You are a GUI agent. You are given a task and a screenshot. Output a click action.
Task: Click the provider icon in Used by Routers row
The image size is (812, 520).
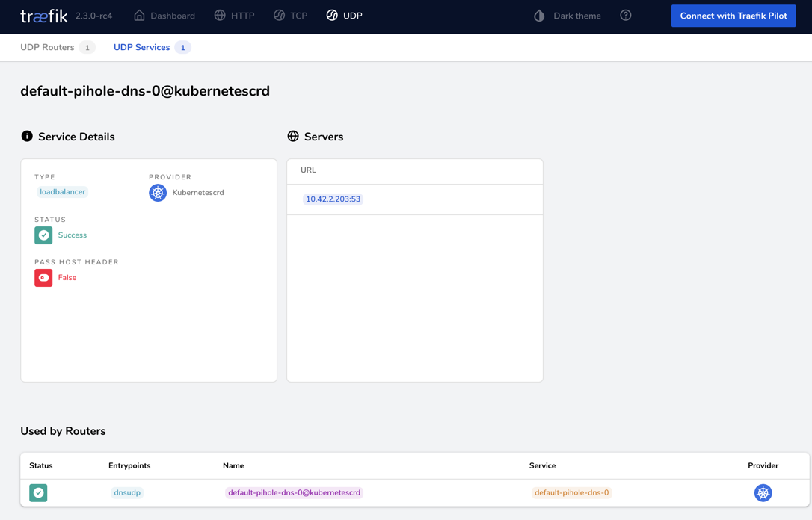pos(763,492)
